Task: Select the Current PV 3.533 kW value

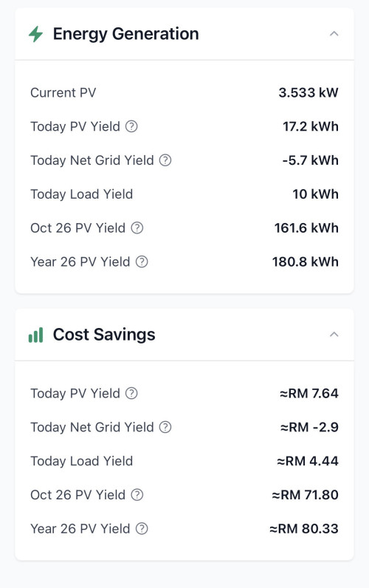Action: 308,92
